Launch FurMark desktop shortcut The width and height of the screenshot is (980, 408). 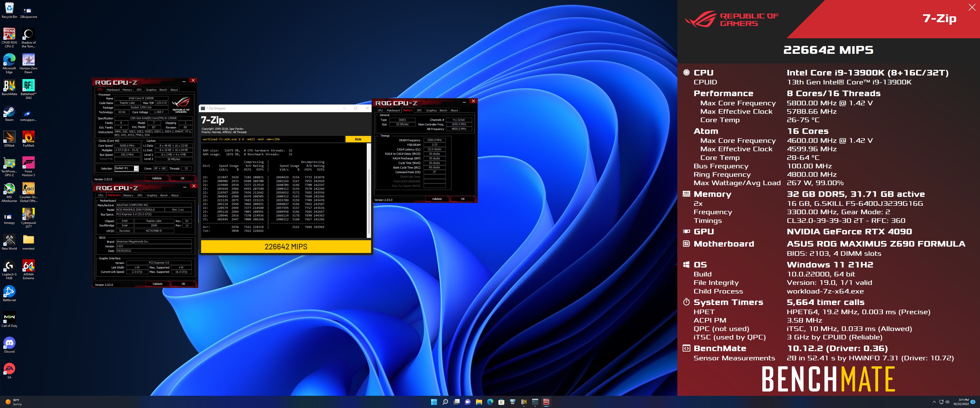click(29, 139)
